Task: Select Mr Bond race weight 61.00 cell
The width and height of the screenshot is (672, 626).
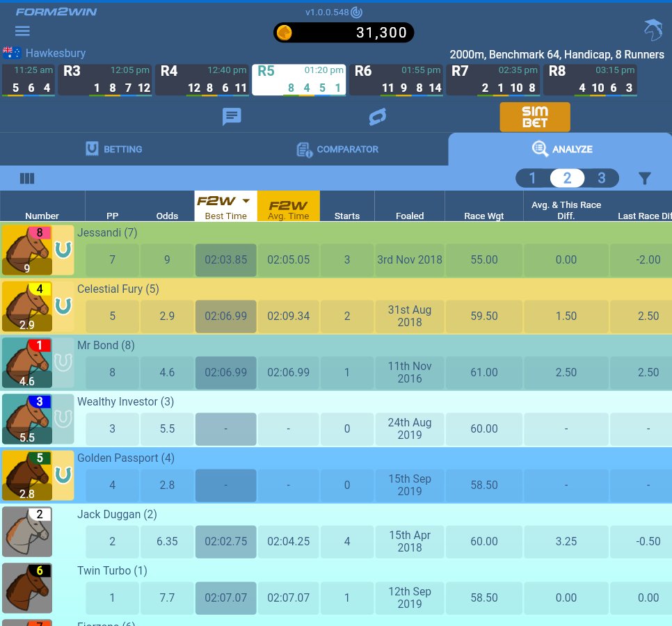Action: [484, 373]
